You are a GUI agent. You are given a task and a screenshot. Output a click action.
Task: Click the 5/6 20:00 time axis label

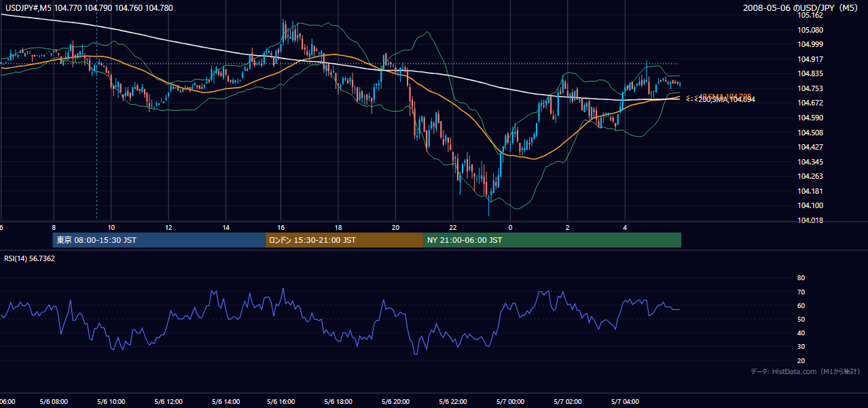point(395,402)
